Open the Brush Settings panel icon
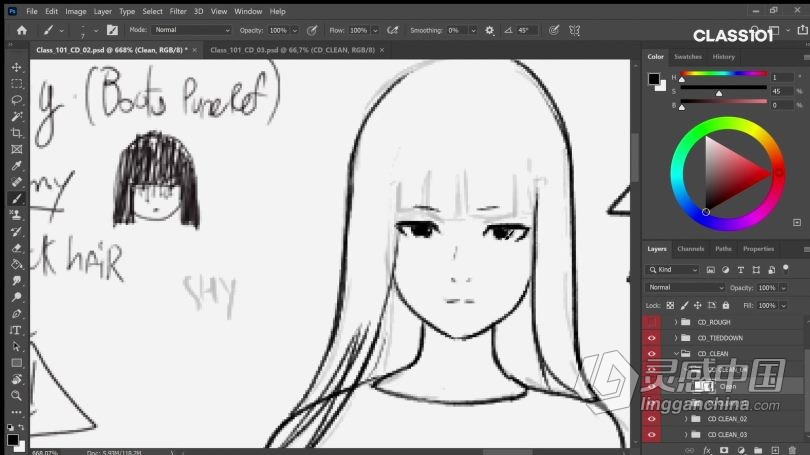This screenshot has width=810, height=455. point(112,30)
